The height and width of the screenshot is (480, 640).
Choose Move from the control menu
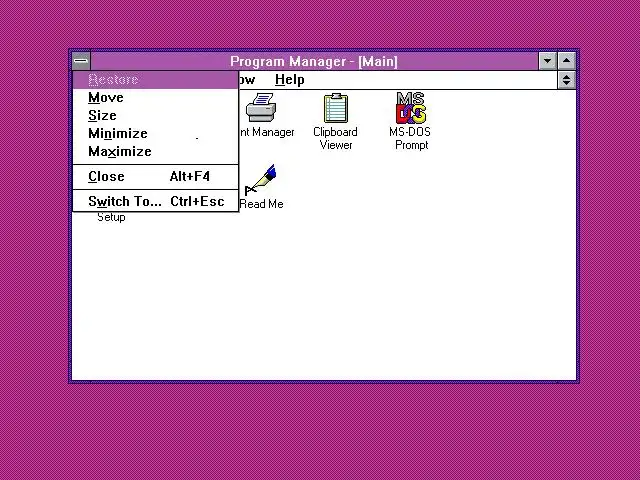pos(155,98)
